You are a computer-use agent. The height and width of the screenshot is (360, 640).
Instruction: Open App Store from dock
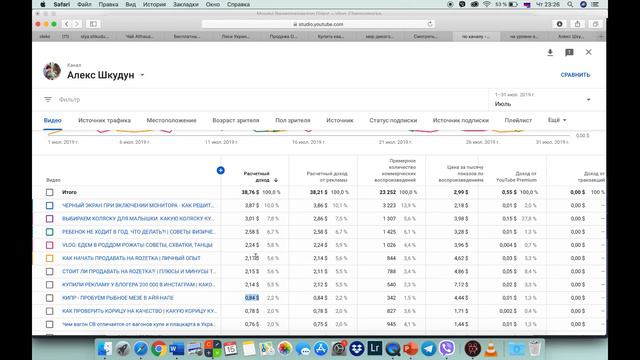click(x=321, y=349)
